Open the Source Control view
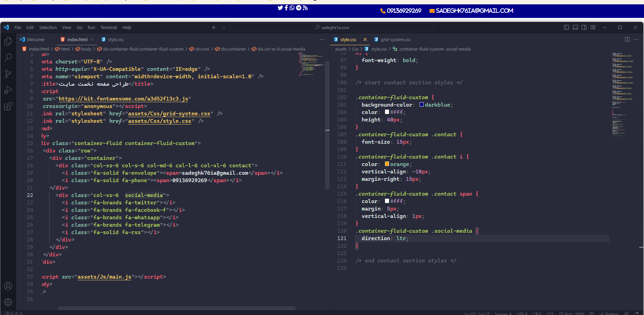The height and width of the screenshot is (315, 644). 8,74
